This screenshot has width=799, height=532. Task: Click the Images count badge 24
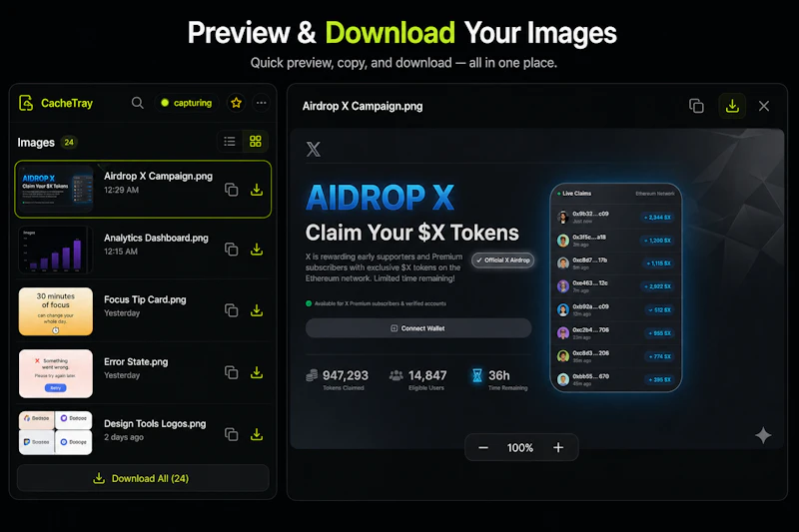69,142
